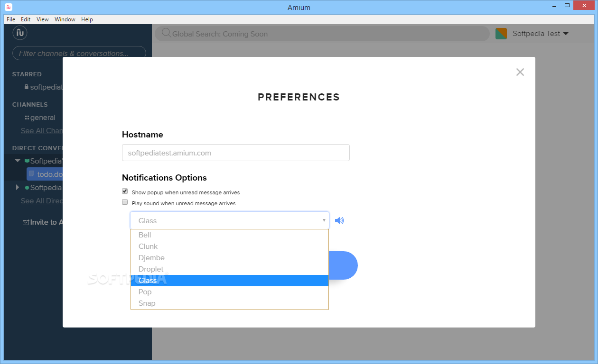Click the blue save button behind the list
598x364 pixels.
tap(343, 265)
